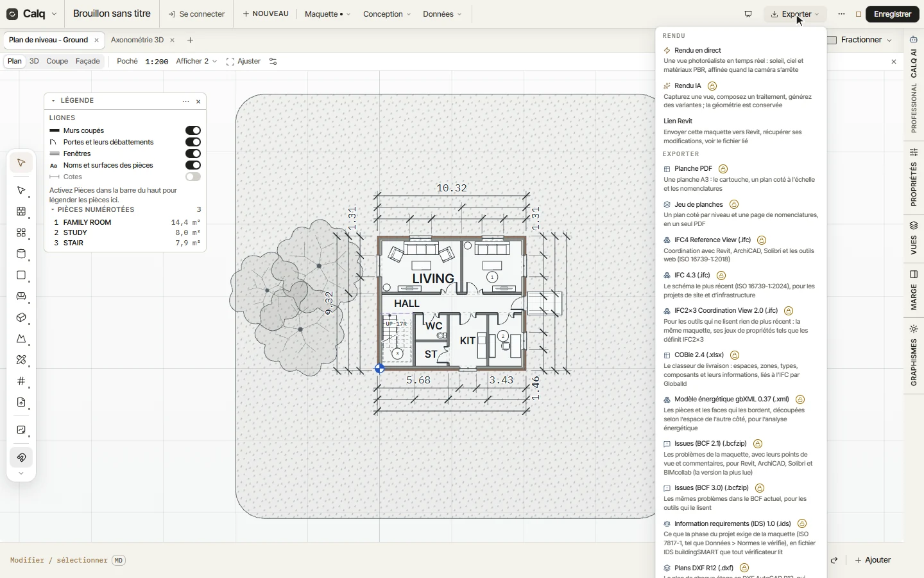Expand more tools chevron below toolbar

[x=21, y=474]
